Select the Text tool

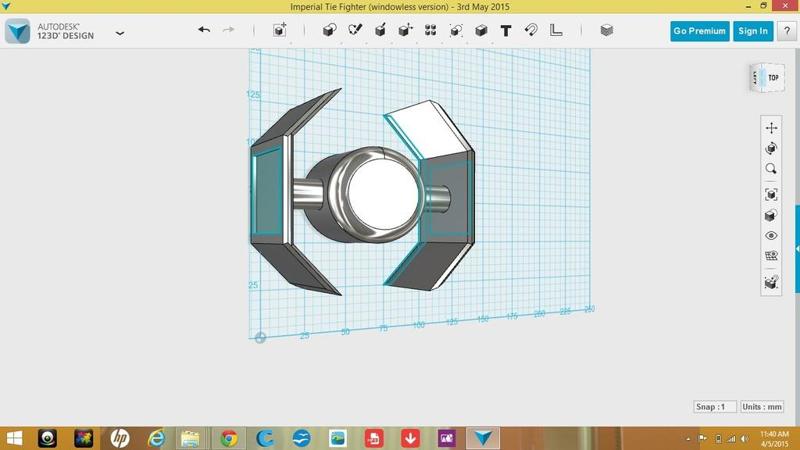pyautogui.click(x=506, y=31)
